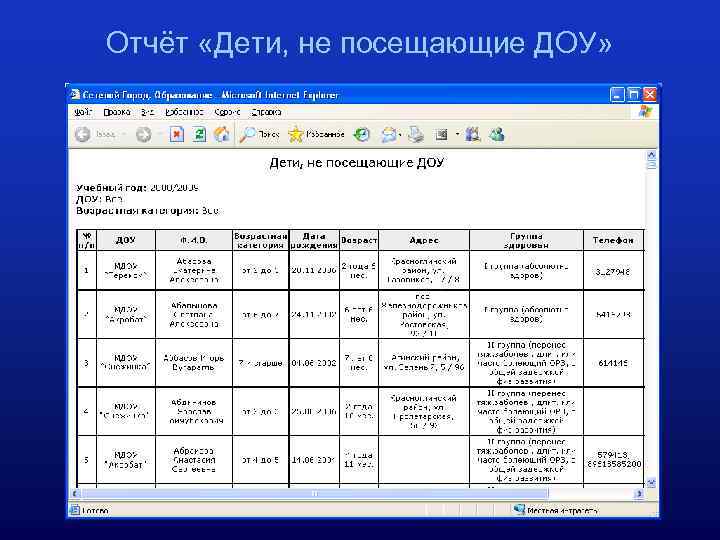Open Favorites star button
Image resolution: width=720 pixels, height=540 pixels.
(x=316, y=134)
